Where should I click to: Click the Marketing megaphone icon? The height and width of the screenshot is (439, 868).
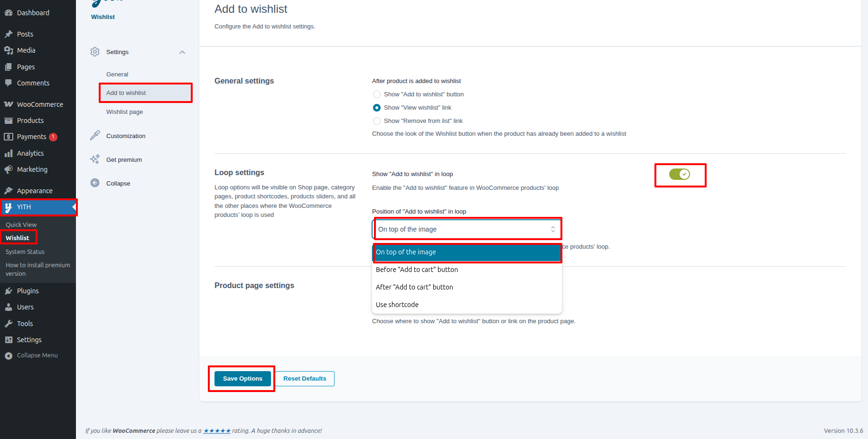[9, 169]
